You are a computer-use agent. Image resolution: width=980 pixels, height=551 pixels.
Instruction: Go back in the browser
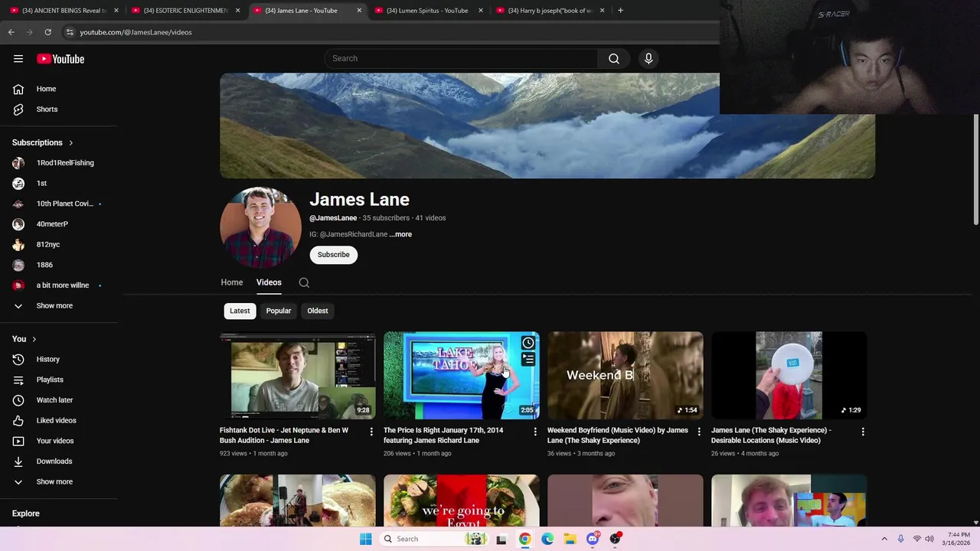11,32
